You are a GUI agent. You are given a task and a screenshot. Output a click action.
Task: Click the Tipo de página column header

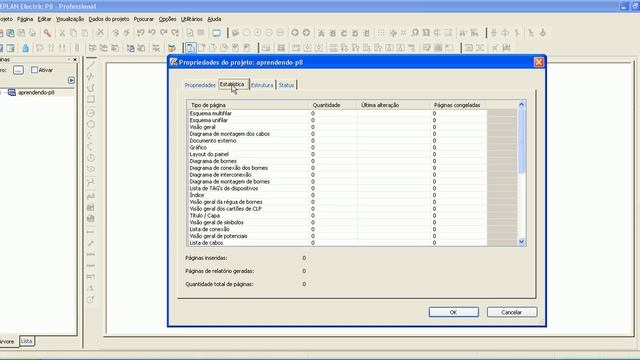[247, 105]
